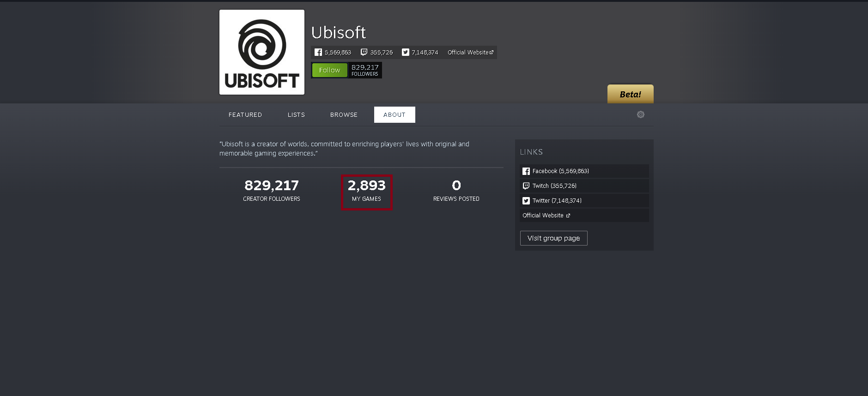This screenshot has width=868, height=396.
Task: Click the green Follow button
Action: pyautogui.click(x=330, y=70)
